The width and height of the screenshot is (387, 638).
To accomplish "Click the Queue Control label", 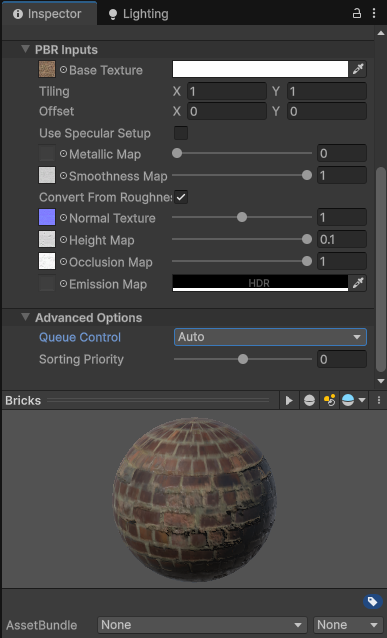I will point(80,337).
